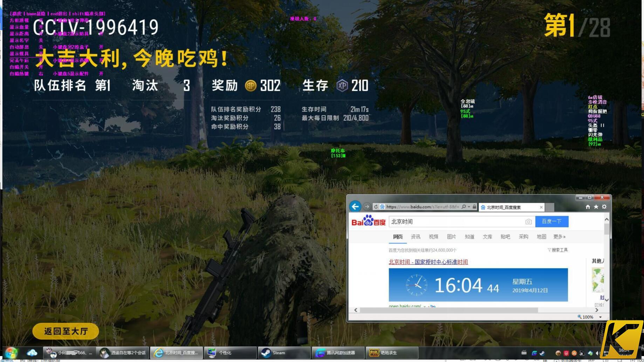This screenshot has width=644, height=362.
Task: Click the browser back arrow button
Action: click(x=355, y=207)
